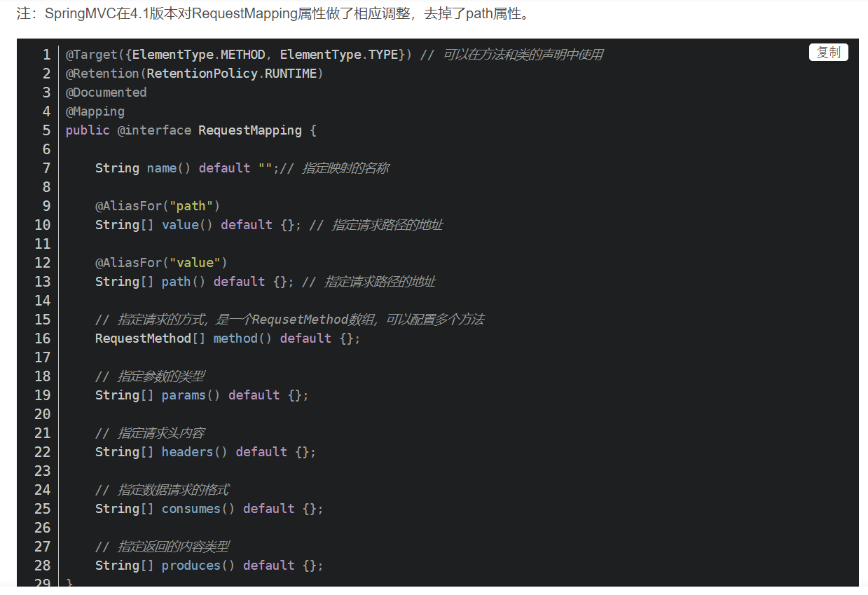Click the 指定返回的内容类型 comment
This screenshot has width=868, height=595.
point(162,547)
